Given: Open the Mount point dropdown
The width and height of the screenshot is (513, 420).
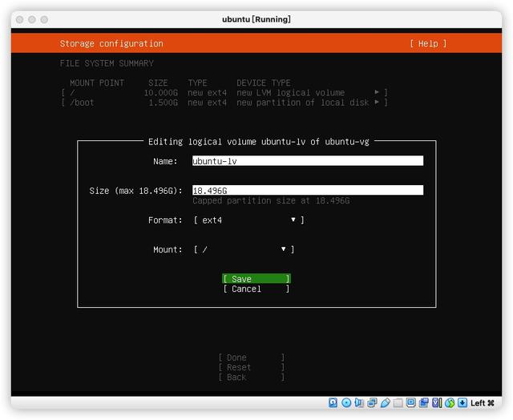Looking at the screenshot, I should click(244, 249).
